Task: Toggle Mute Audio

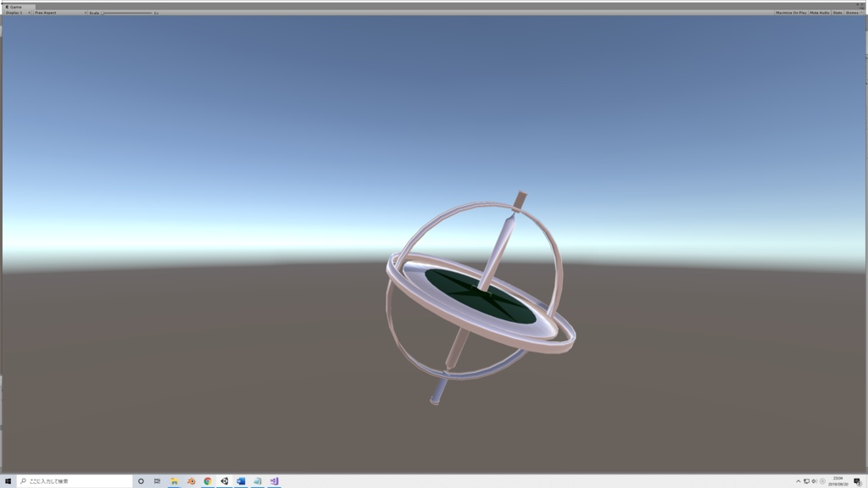Action: pyautogui.click(x=820, y=13)
